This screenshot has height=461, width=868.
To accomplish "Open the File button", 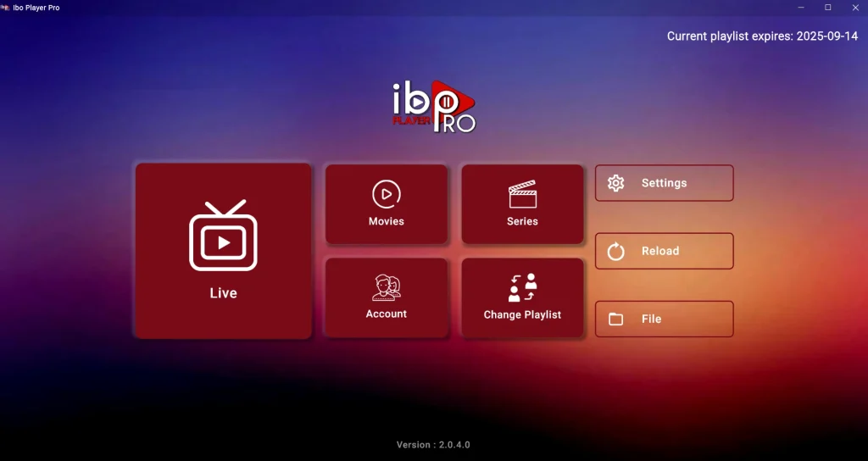I will [665, 319].
